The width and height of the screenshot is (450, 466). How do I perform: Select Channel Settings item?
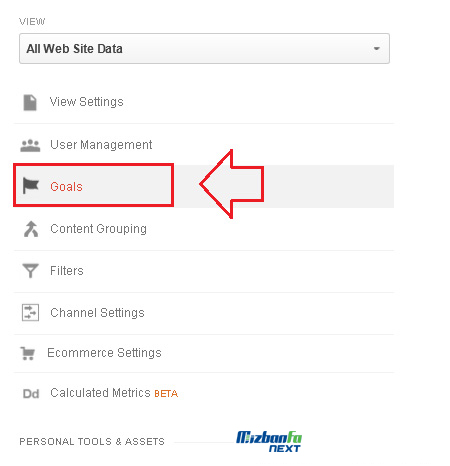pyautogui.click(x=97, y=313)
